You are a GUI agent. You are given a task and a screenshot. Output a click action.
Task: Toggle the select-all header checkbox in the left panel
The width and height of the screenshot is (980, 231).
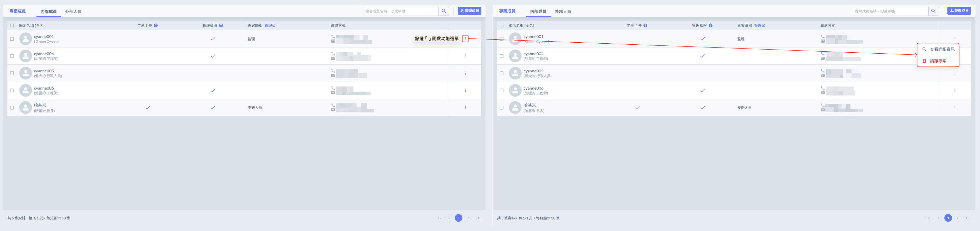tap(12, 25)
